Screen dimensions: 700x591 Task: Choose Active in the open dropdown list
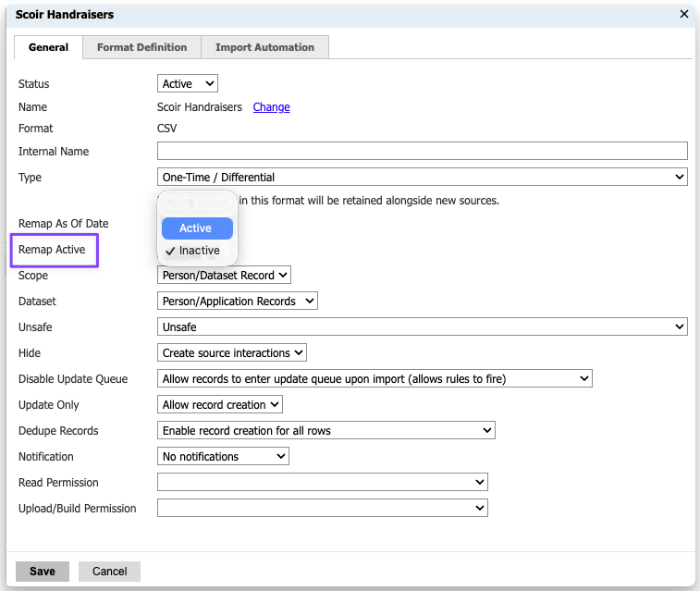tap(196, 228)
